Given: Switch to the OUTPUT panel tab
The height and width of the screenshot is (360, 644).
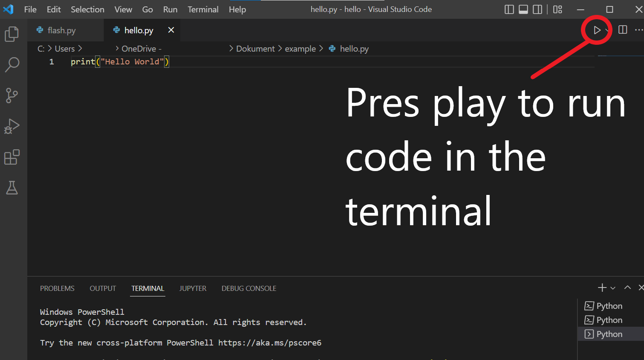Looking at the screenshot, I should pyautogui.click(x=103, y=288).
